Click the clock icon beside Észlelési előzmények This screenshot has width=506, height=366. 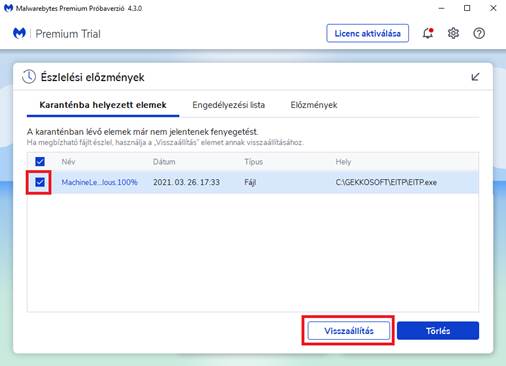(29, 77)
